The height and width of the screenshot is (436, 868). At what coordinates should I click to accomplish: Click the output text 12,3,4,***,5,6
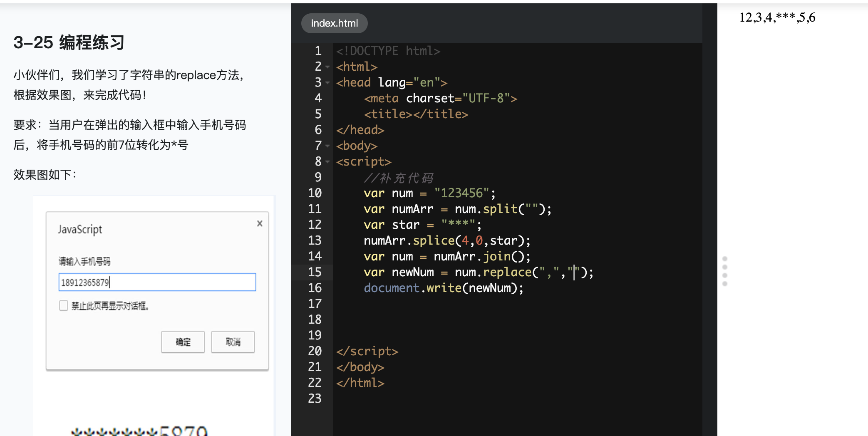777,17
